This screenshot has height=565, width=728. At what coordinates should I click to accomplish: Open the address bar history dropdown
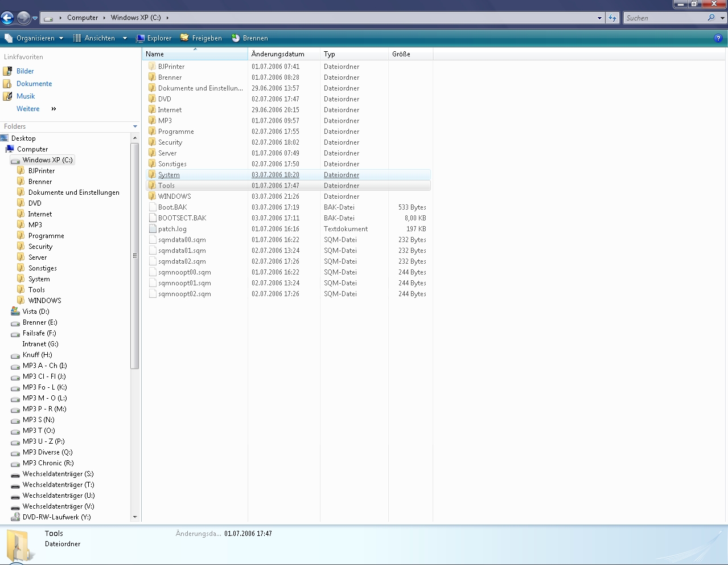coord(599,18)
